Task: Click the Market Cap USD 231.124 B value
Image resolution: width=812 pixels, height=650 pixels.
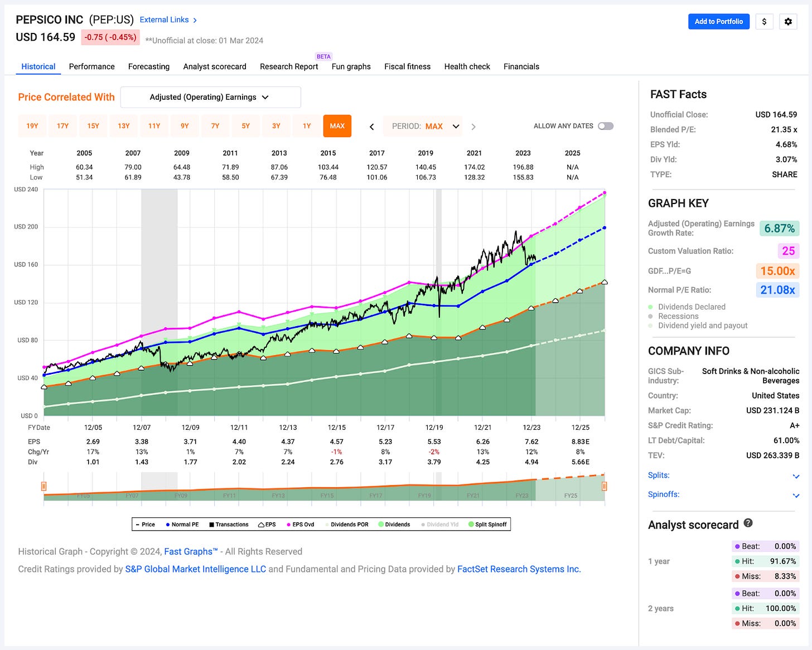Action: (772, 410)
